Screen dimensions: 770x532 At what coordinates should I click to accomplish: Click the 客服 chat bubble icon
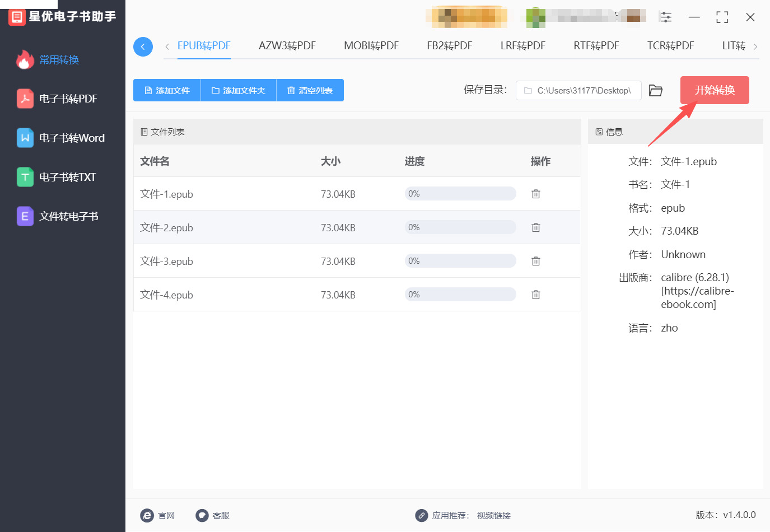tap(202, 515)
